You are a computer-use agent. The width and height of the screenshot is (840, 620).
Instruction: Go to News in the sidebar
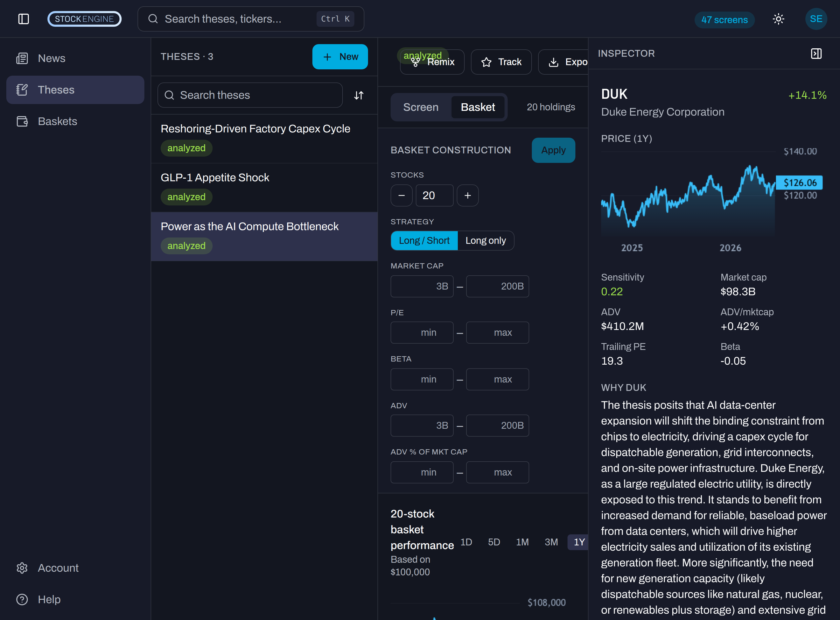[75, 58]
